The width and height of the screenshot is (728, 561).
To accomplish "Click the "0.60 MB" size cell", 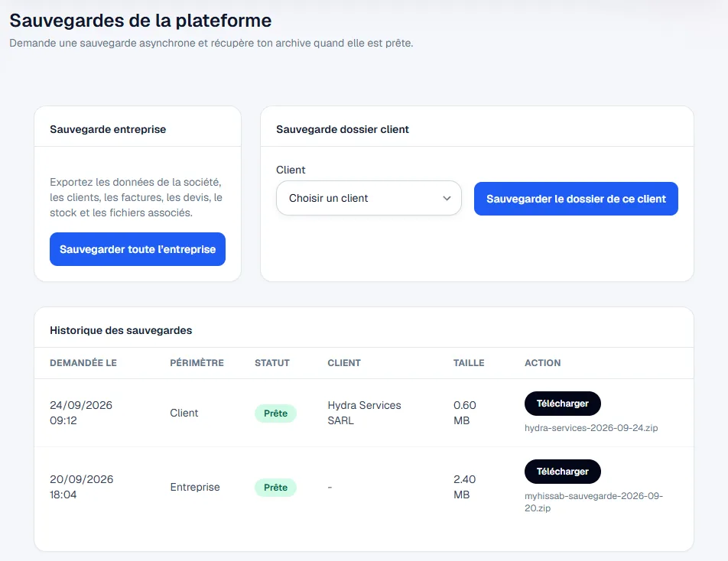I will tap(465, 413).
